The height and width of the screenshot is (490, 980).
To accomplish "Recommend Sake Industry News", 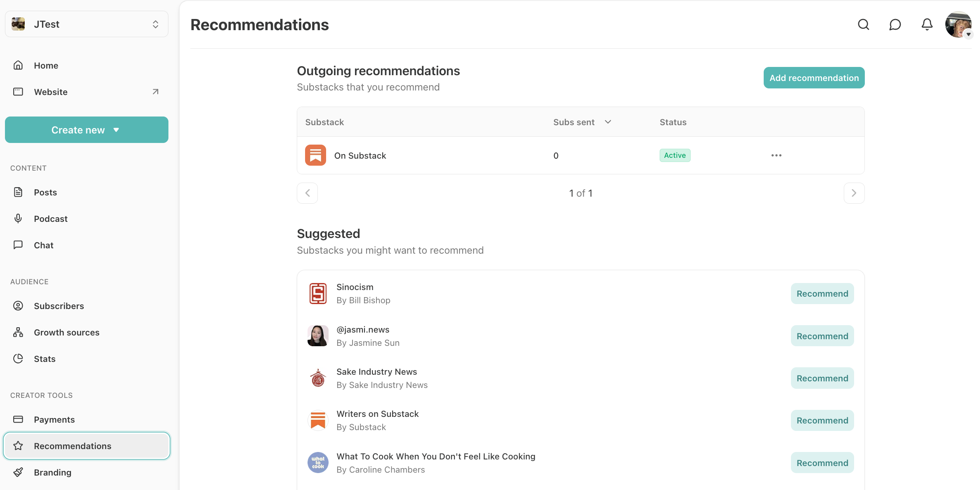I will (822, 378).
